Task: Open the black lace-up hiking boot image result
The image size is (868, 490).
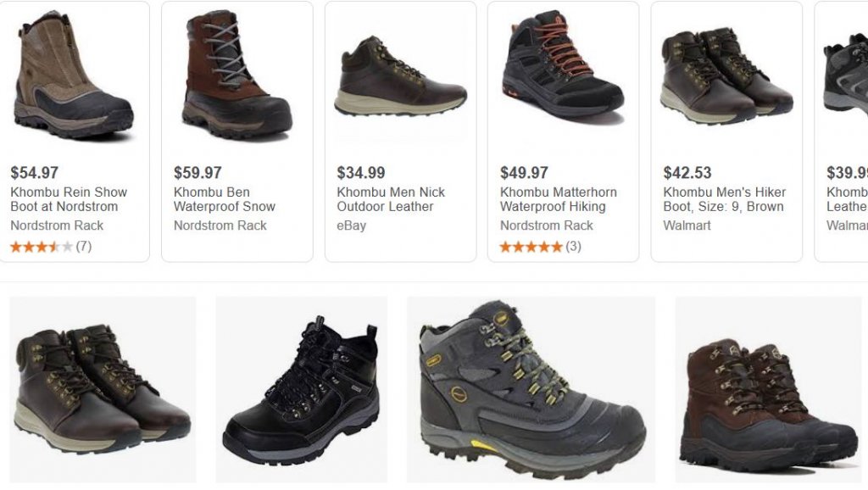Action: 301,389
